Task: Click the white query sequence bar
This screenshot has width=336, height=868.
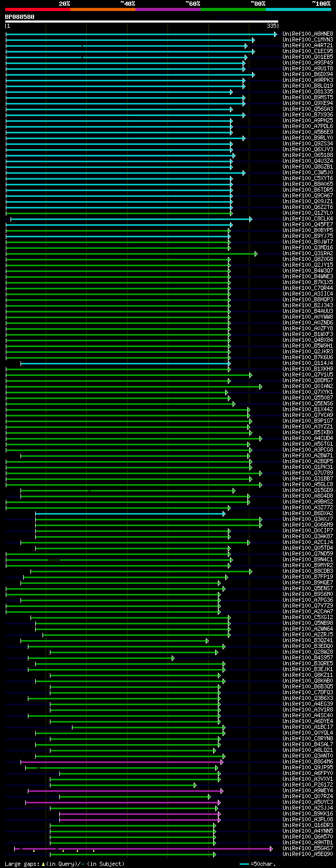Action: pyautogui.click(x=142, y=22)
